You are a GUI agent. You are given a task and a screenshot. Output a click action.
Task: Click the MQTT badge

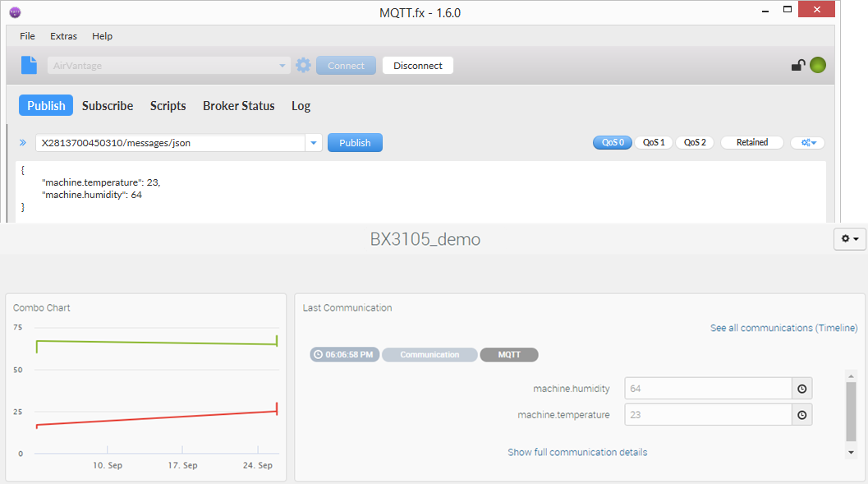(509, 354)
